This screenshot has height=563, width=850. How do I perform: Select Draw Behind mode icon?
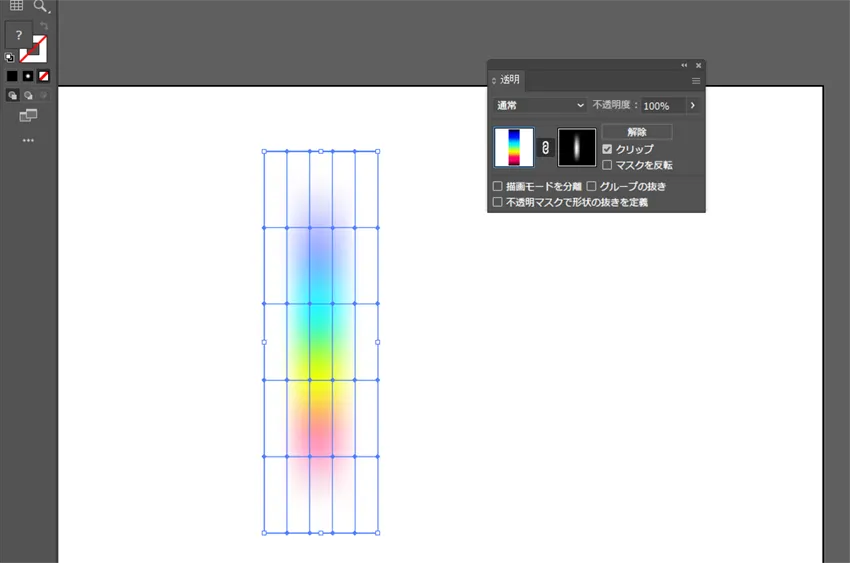28,95
